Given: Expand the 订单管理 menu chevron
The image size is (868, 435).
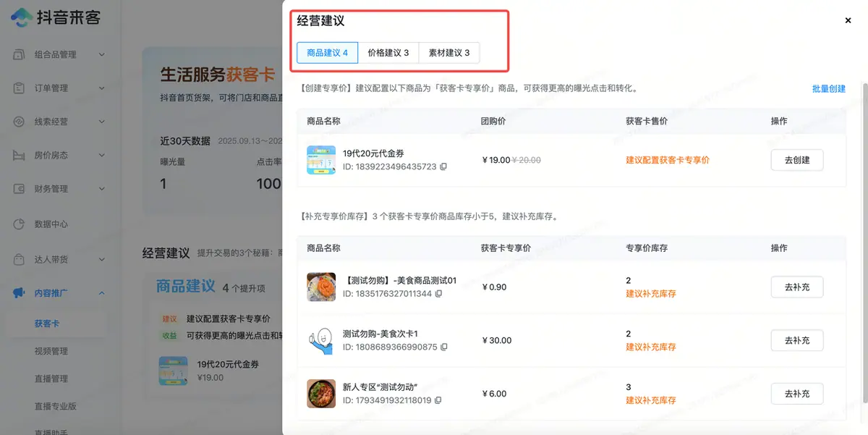Looking at the screenshot, I should tap(101, 88).
